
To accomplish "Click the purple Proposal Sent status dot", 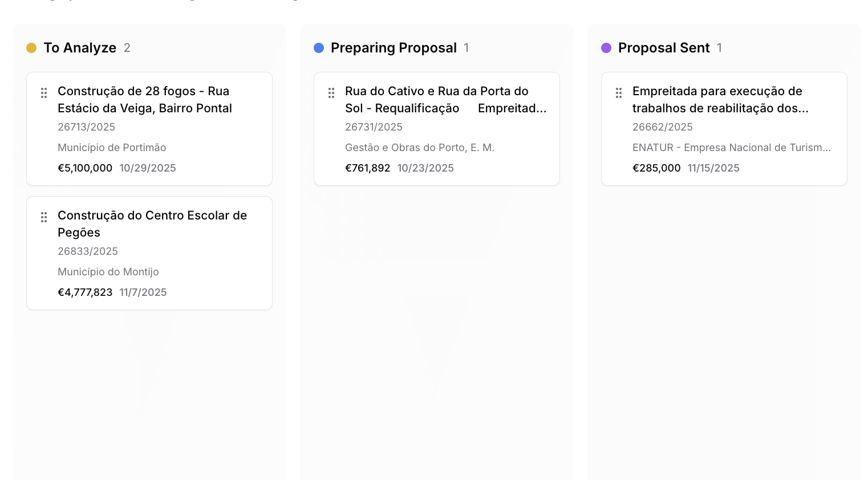I will [606, 48].
